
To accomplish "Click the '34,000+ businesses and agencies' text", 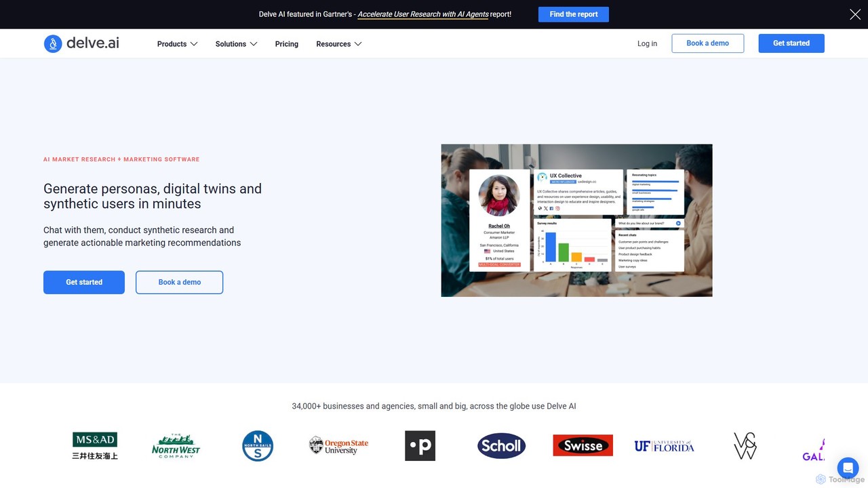I will 434,406.
